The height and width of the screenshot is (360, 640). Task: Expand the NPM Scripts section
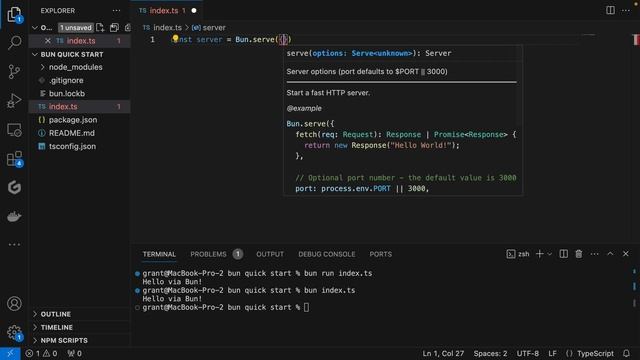coord(64,340)
